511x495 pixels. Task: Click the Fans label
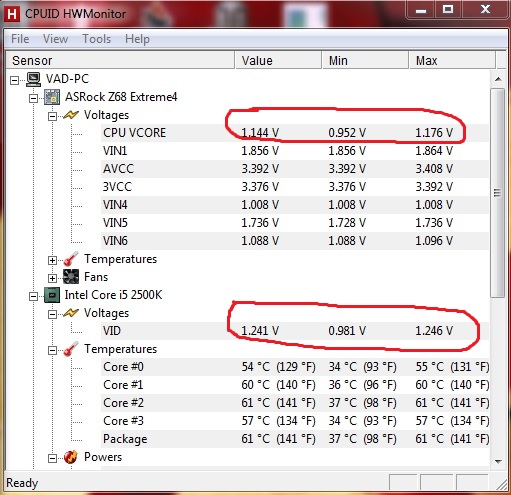[x=96, y=277]
